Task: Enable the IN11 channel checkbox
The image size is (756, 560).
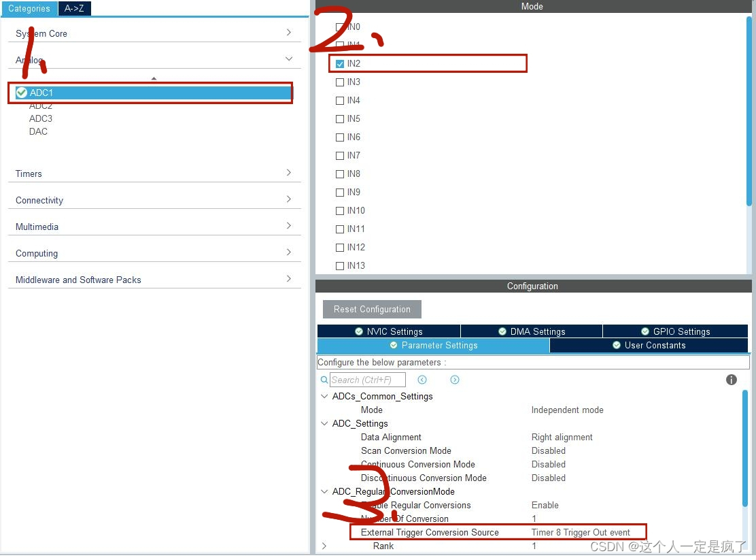Action: click(340, 229)
